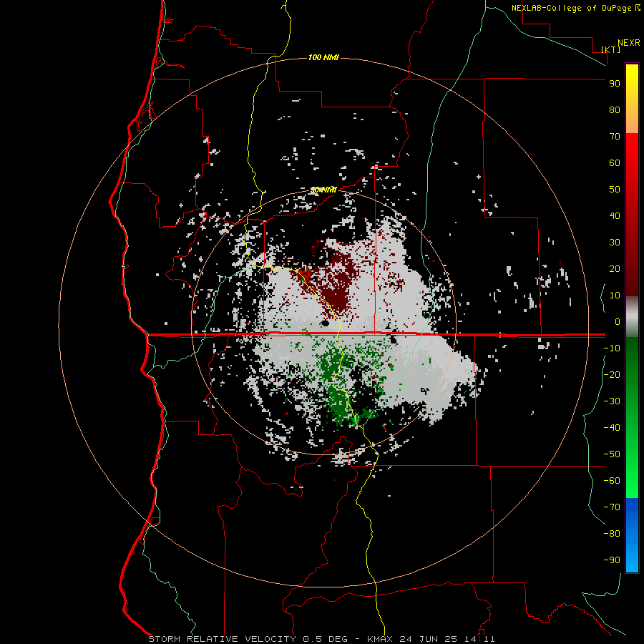Click the 70 value on velocity scale

tap(615, 137)
